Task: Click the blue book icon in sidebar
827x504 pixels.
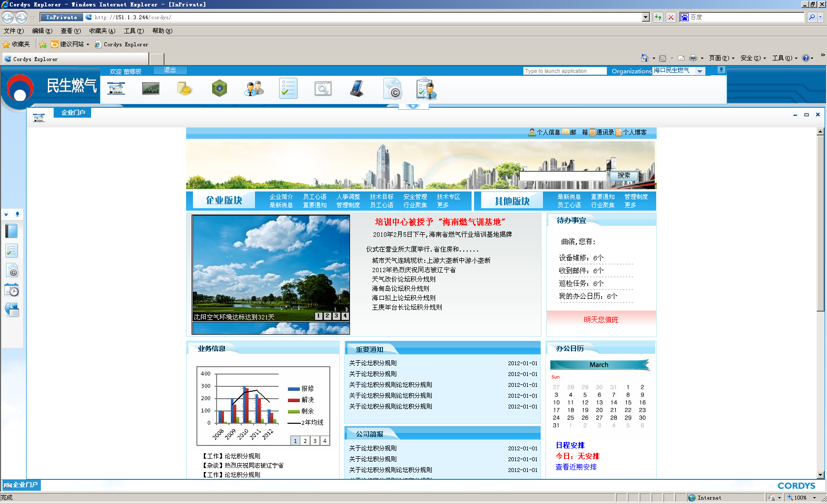Action: (11, 231)
